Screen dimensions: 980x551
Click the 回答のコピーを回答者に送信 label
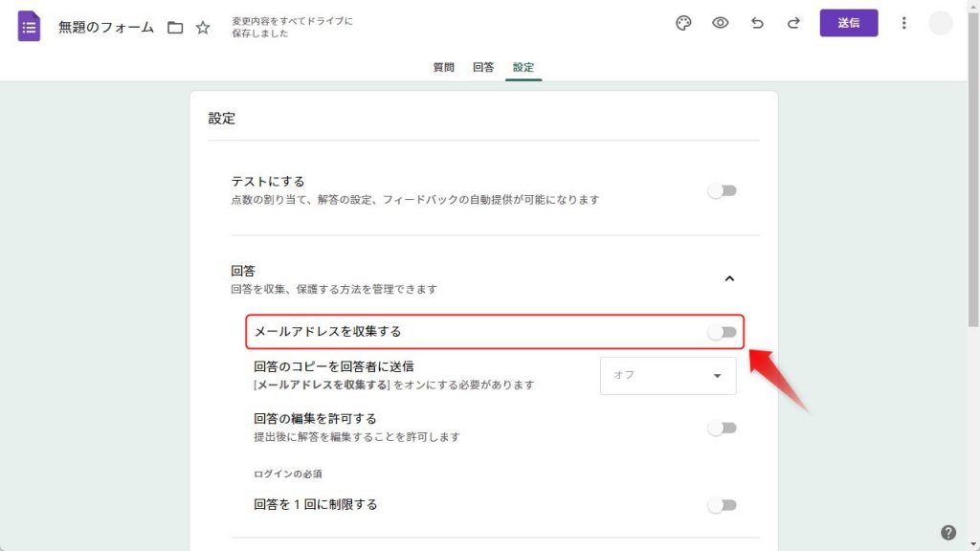click(x=334, y=366)
